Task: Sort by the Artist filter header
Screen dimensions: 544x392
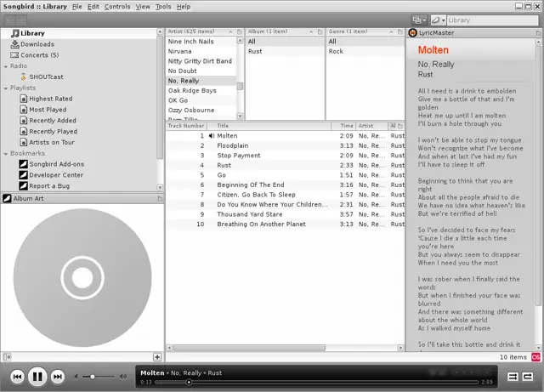Action: [x=201, y=31]
